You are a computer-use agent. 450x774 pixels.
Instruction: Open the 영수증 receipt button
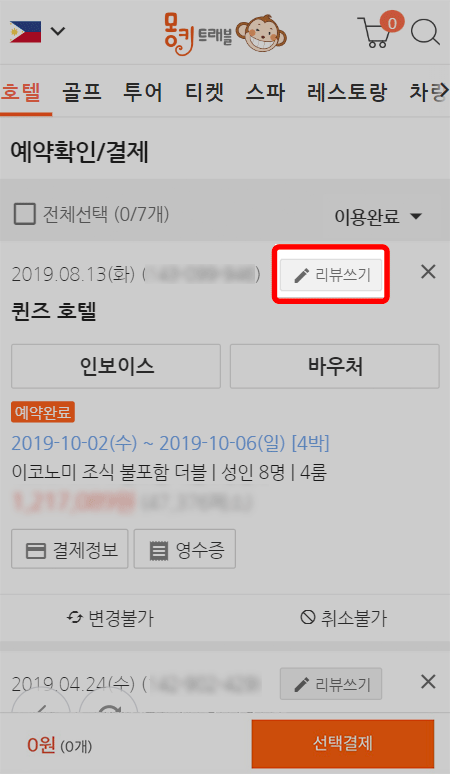(185, 549)
